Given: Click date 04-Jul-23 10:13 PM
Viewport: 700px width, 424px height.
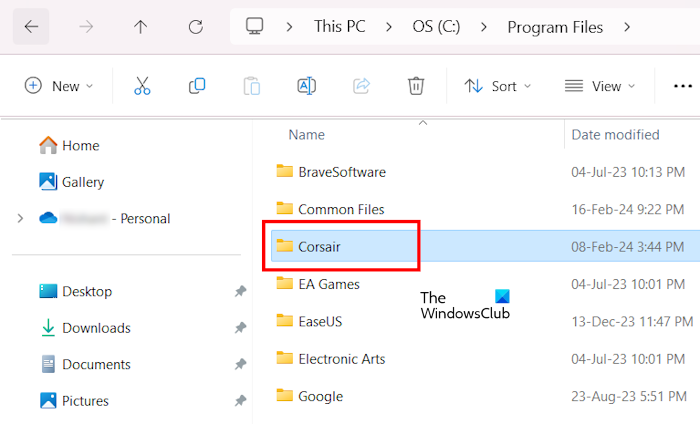Looking at the screenshot, I should coord(628,172).
